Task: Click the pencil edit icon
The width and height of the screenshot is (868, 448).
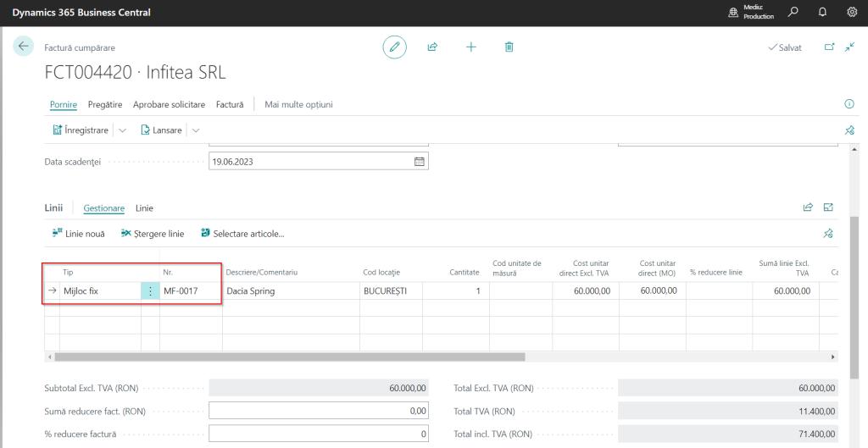Action: 394,47
